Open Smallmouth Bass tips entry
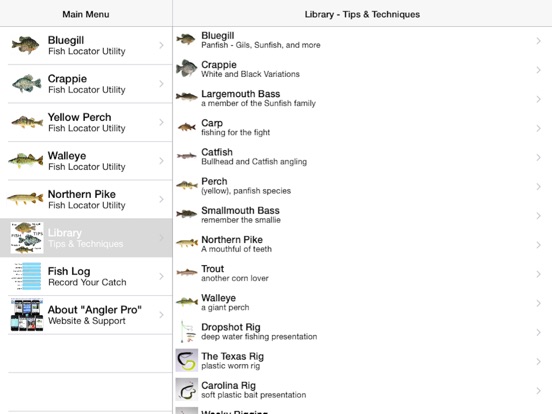 point(362,215)
